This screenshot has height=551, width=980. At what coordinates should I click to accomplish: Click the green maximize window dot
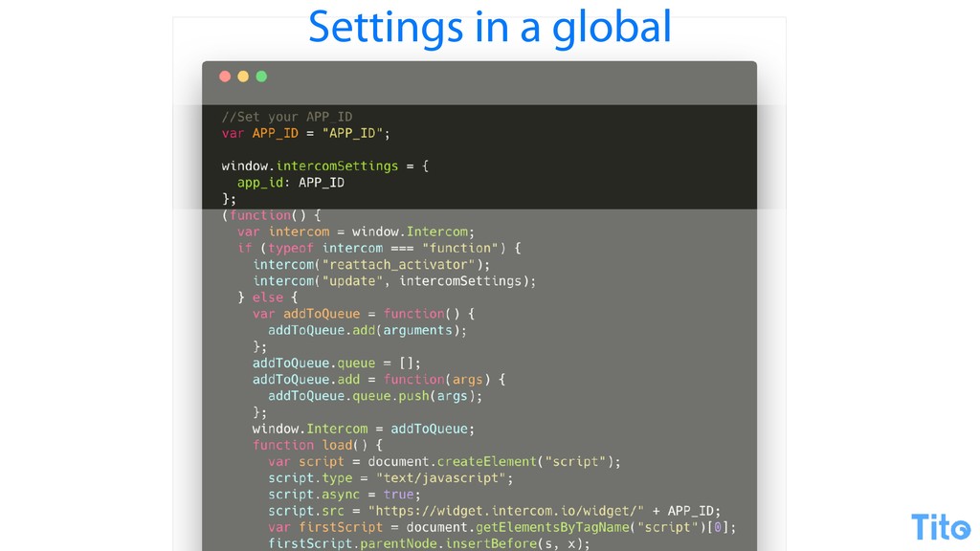(261, 77)
